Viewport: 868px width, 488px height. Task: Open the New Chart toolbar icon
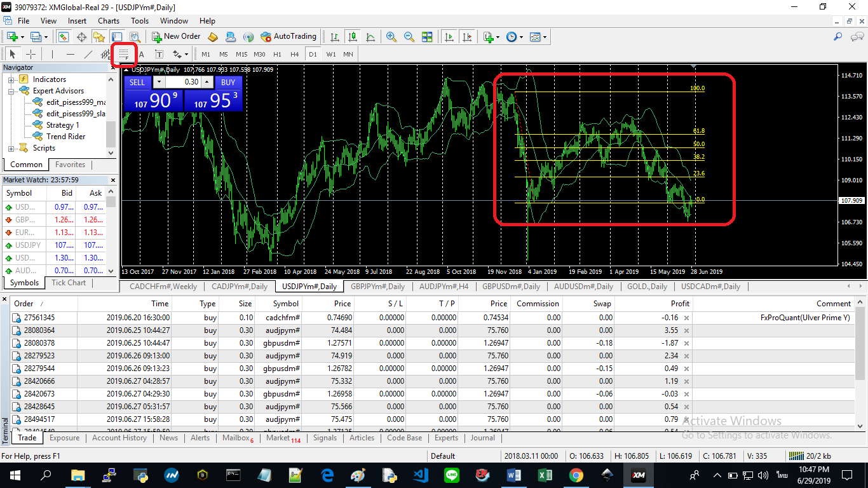pos(13,37)
